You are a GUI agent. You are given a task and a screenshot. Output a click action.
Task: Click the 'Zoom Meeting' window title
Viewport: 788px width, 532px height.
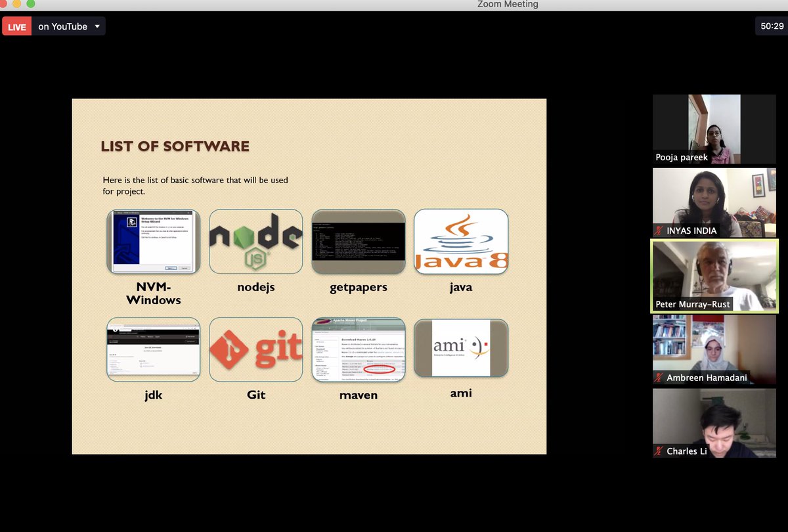(x=508, y=5)
